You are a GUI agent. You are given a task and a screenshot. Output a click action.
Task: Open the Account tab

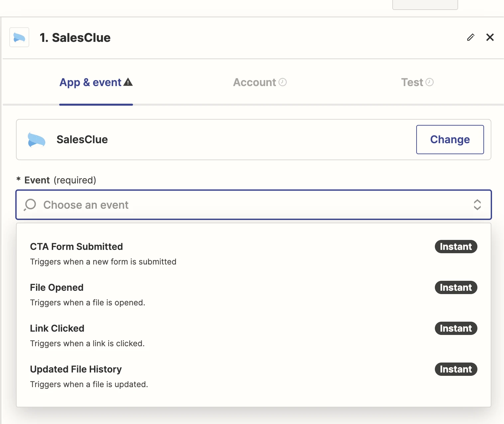click(260, 82)
